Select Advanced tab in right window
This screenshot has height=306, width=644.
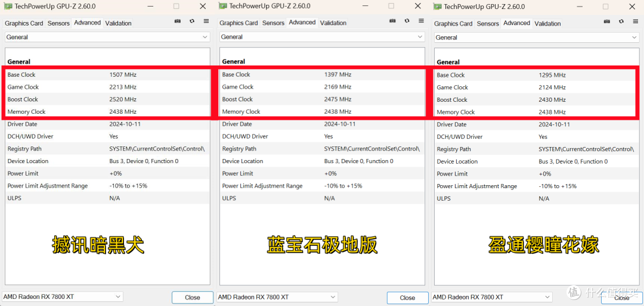click(516, 23)
